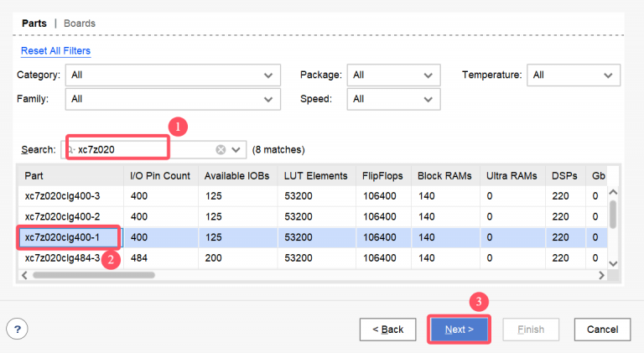Expand the Speed dropdown
This screenshot has height=353, width=644.
point(393,99)
